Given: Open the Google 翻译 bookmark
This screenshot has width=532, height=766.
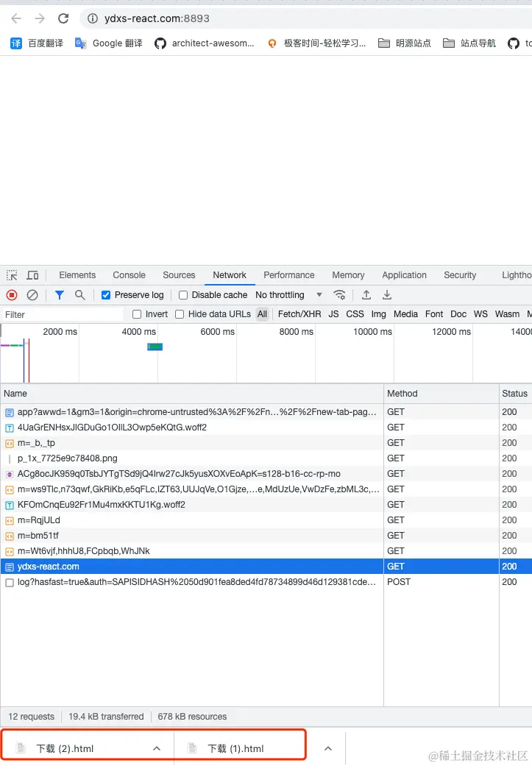Looking at the screenshot, I should click(x=108, y=43).
